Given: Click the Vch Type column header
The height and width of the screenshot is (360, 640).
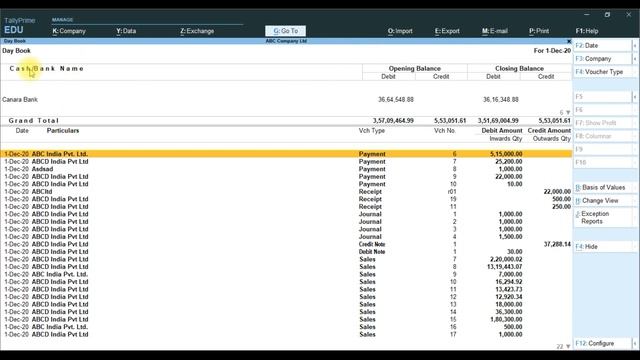Looking at the screenshot, I should [x=372, y=131].
